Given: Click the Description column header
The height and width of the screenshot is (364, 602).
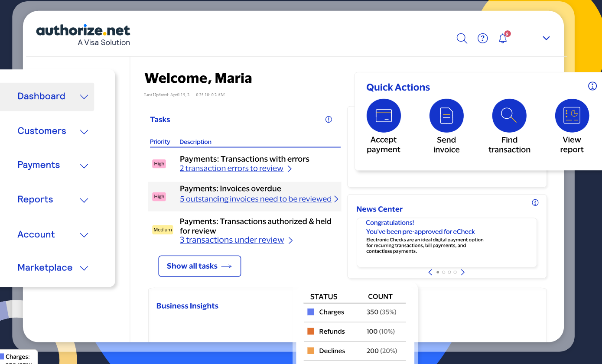Looking at the screenshot, I should [x=195, y=142].
